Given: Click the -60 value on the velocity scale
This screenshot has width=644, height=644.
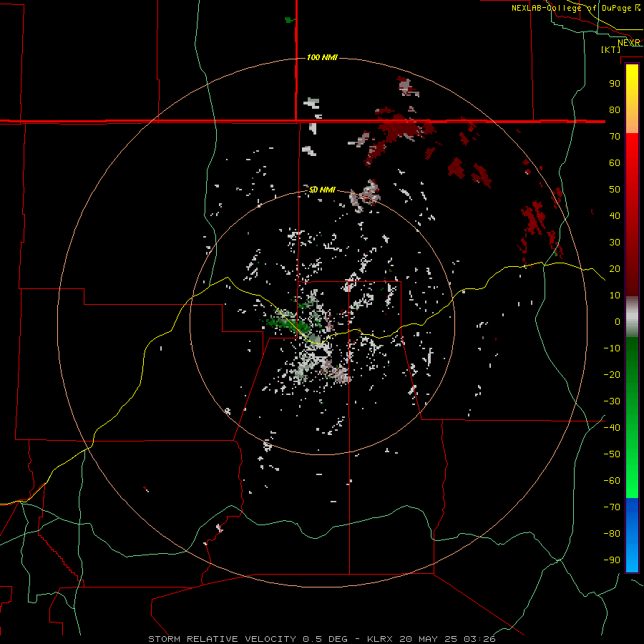Looking at the screenshot, I should [x=612, y=481].
